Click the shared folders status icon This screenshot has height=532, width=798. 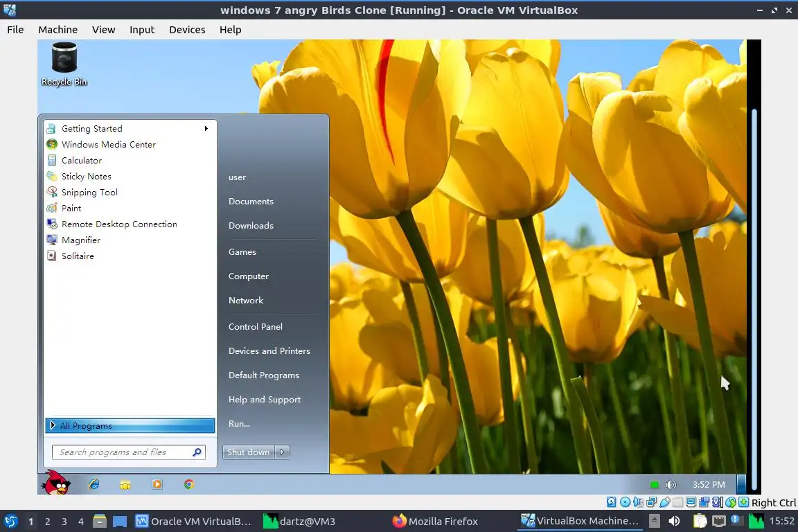click(704, 502)
